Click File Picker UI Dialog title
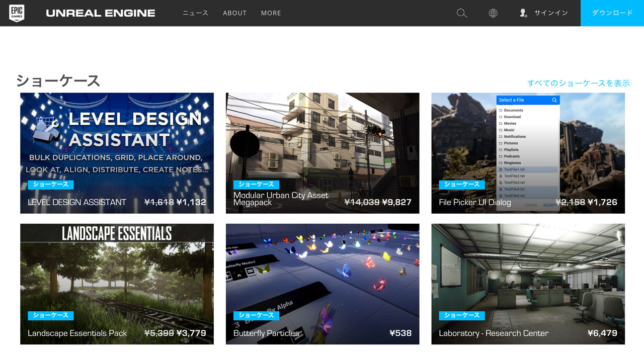The height and width of the screenshot is (362, 644). 475,202
